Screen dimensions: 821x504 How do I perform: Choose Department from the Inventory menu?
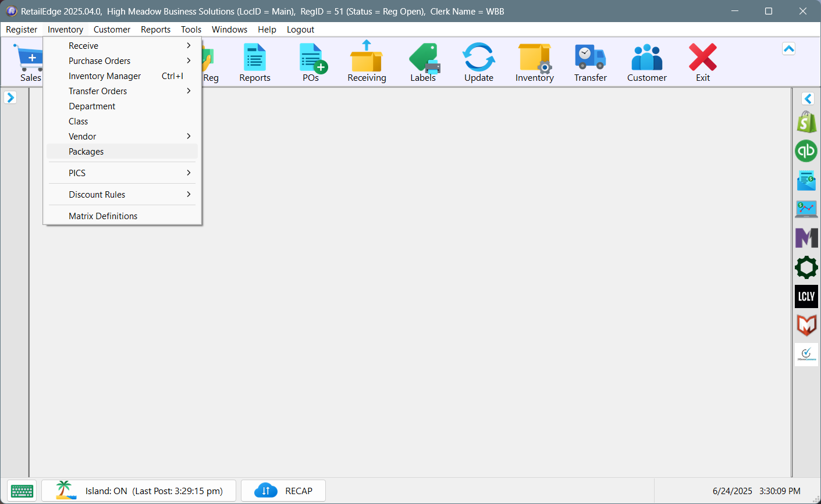[122, 106]
